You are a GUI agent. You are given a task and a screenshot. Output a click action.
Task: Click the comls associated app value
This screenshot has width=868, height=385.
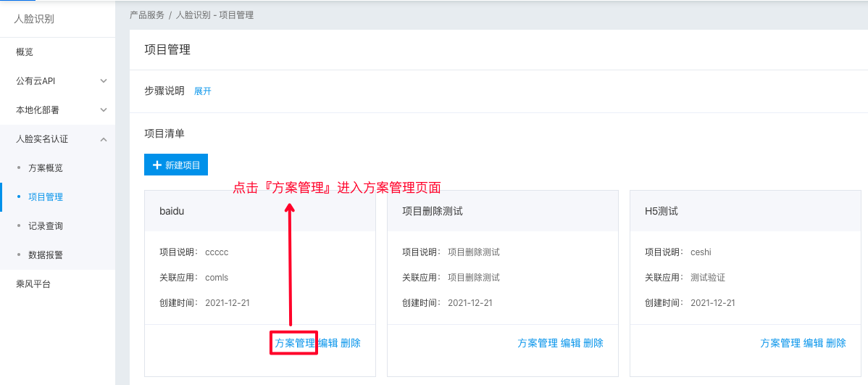tap(217, 278)
